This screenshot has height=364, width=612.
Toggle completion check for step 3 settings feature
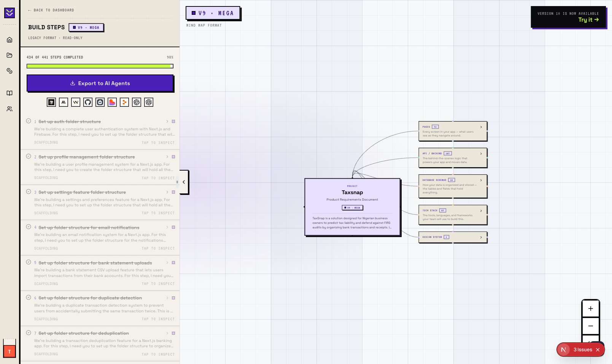point(29,192)
